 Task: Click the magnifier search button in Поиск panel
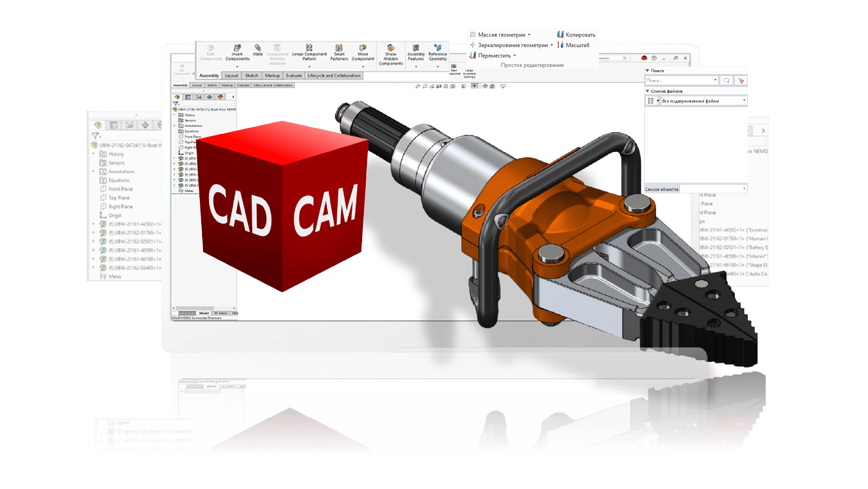pos(726,81)
